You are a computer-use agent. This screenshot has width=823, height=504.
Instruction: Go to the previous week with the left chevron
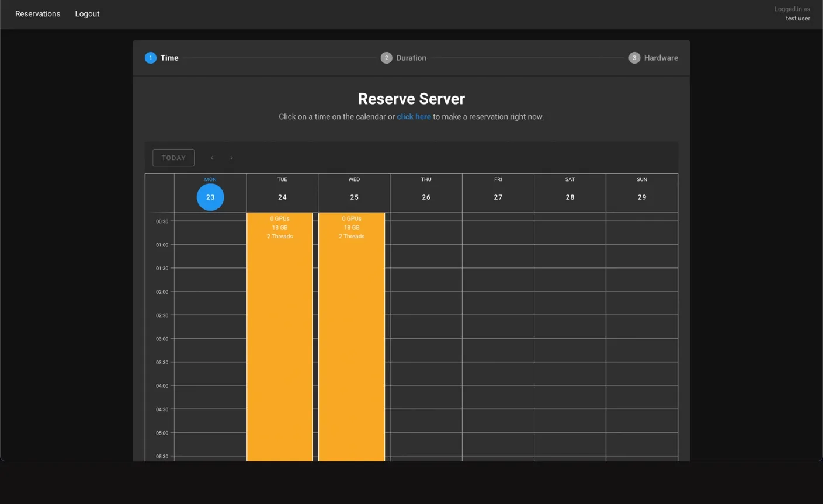pyautogui.click(x=212, y=158)
